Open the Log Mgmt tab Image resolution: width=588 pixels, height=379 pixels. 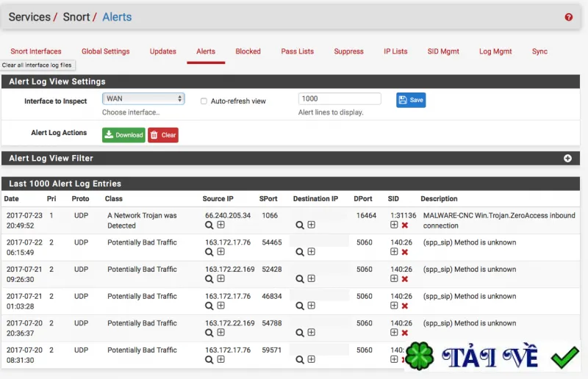point(495,51)
